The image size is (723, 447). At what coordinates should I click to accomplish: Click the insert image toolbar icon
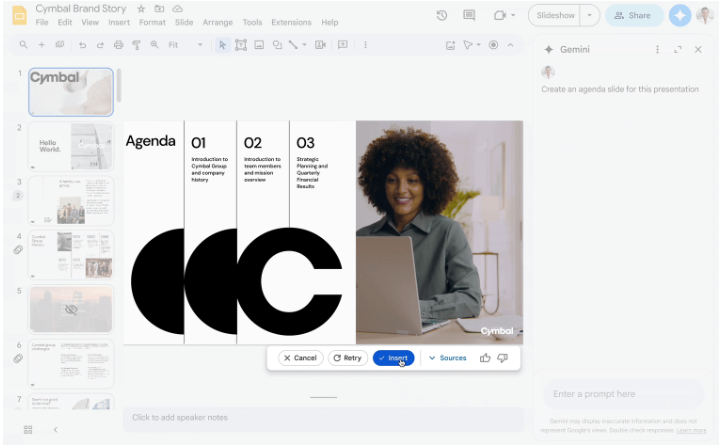pos(259,45)
